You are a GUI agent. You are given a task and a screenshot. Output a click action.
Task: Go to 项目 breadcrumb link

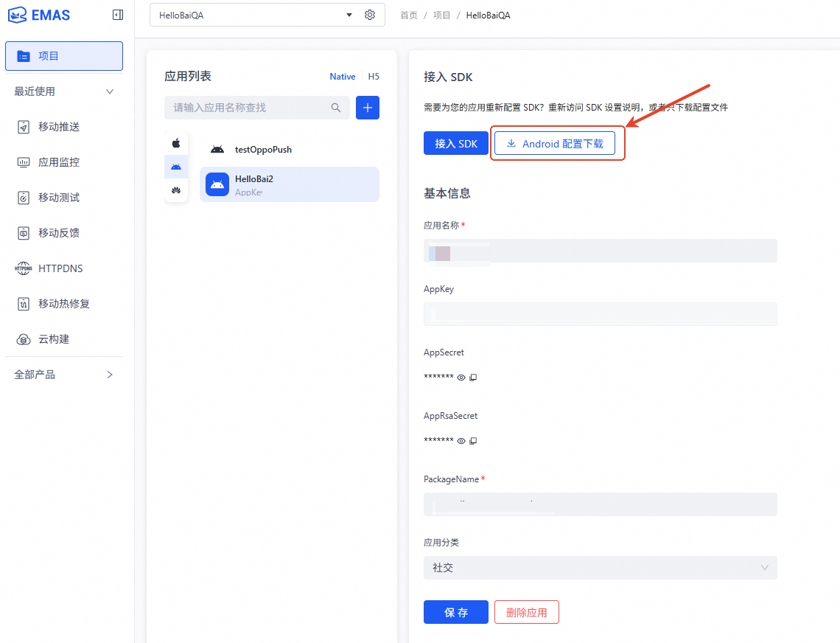click(441, 15)
